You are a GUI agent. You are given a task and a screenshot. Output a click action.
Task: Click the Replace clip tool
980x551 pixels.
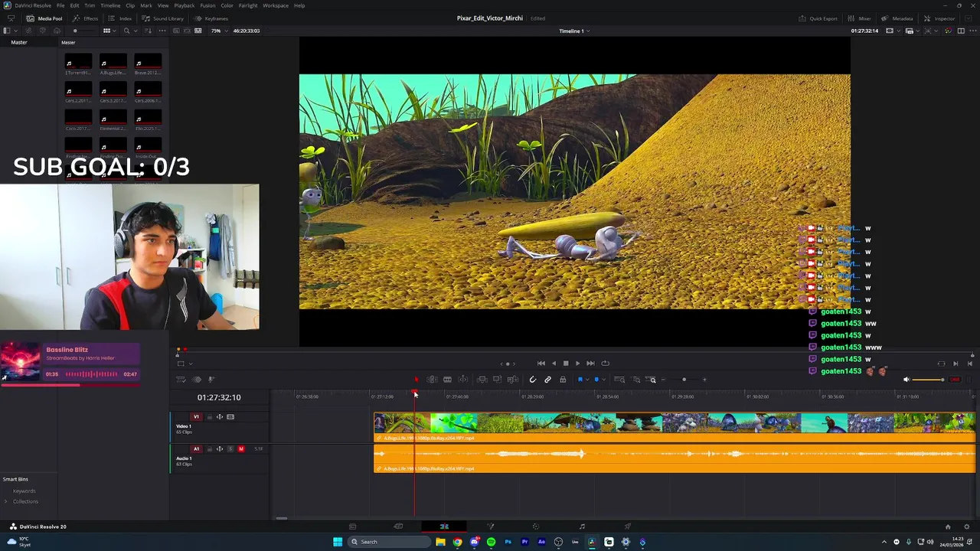[x=512, y=380]
